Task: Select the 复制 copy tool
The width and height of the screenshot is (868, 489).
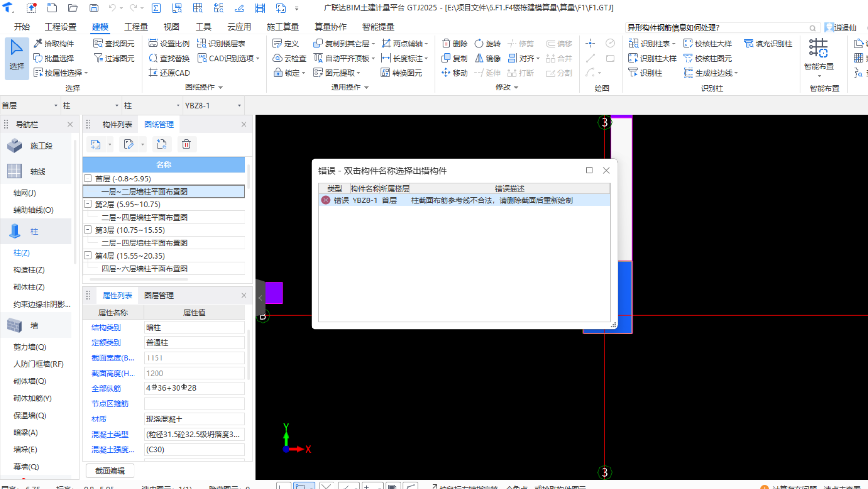Action: [455, 58]
